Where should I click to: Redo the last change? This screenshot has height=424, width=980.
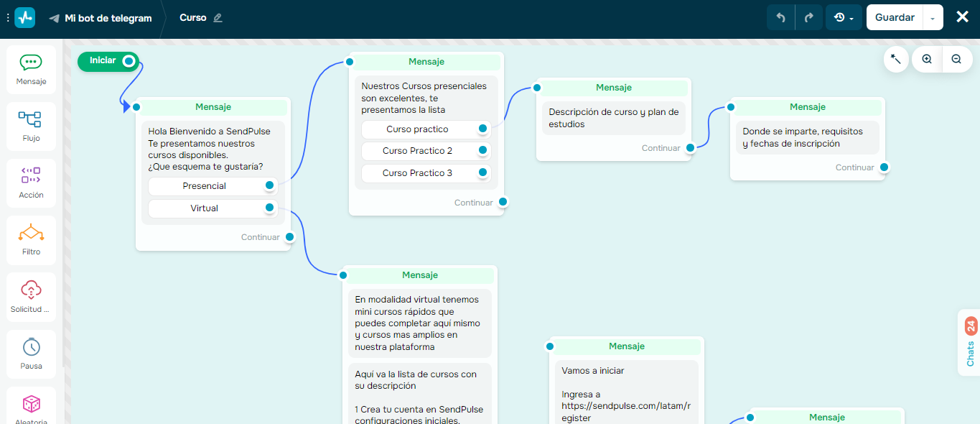coord(809,17)
